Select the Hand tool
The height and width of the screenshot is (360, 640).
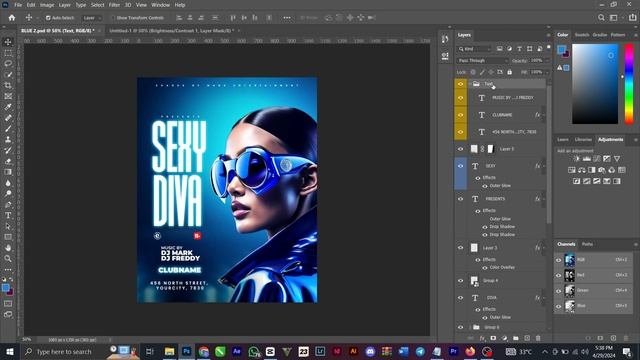tap(8, 248)
